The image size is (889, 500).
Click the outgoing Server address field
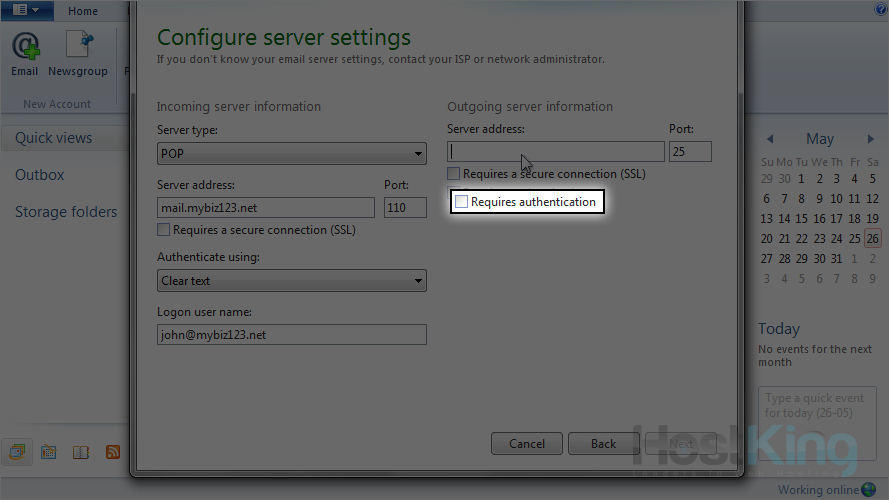coord(556,152)
